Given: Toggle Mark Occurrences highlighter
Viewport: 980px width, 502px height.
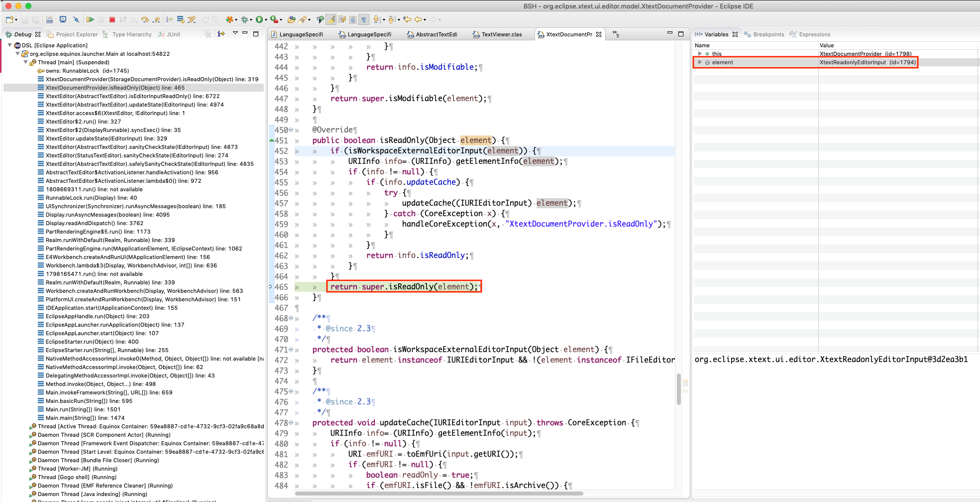Looking at the screenshot, I should click(x=331, y=20).
